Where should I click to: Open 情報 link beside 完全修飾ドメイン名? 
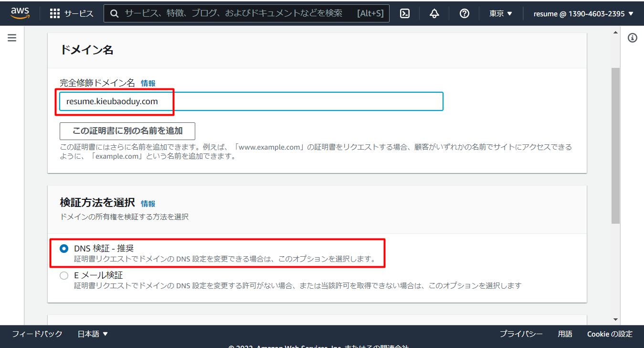pos(148,83)
